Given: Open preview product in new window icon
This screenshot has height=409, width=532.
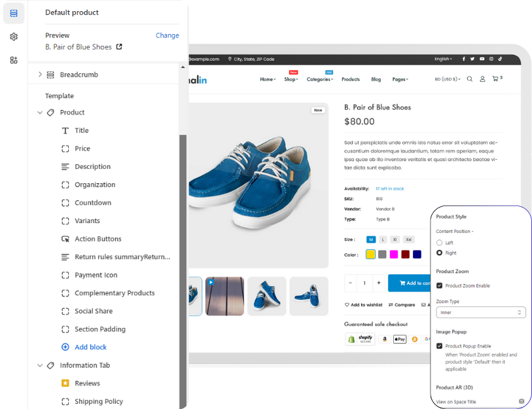Looking at the screenshot, I should pyautogui.click(x=119, y=46).
